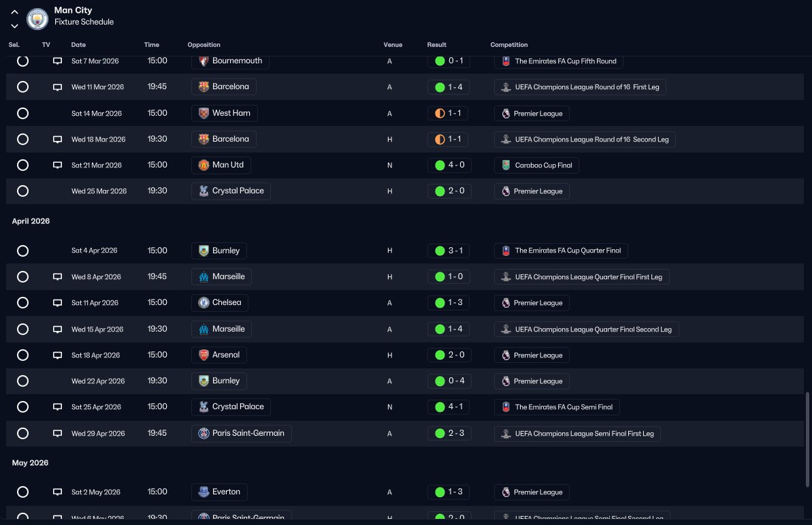This screenshot has width=812, height=525.
Task: Select radio button for Everton fixture
Action: 22,492
